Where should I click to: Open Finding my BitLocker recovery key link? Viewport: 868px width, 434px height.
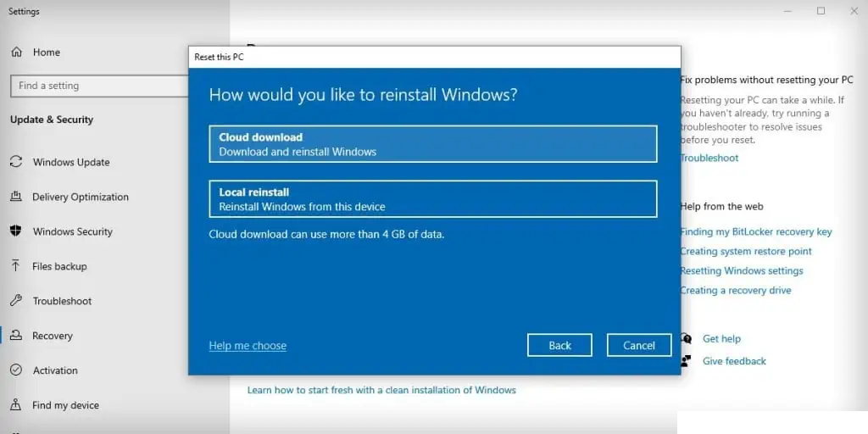(x=755, y=231)
